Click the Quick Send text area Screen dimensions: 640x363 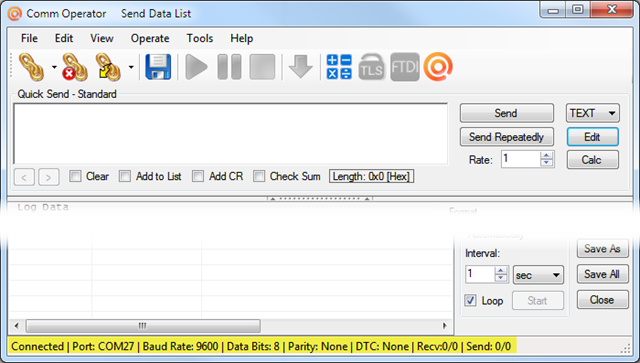pyautogui.click(x=231, y=134)
